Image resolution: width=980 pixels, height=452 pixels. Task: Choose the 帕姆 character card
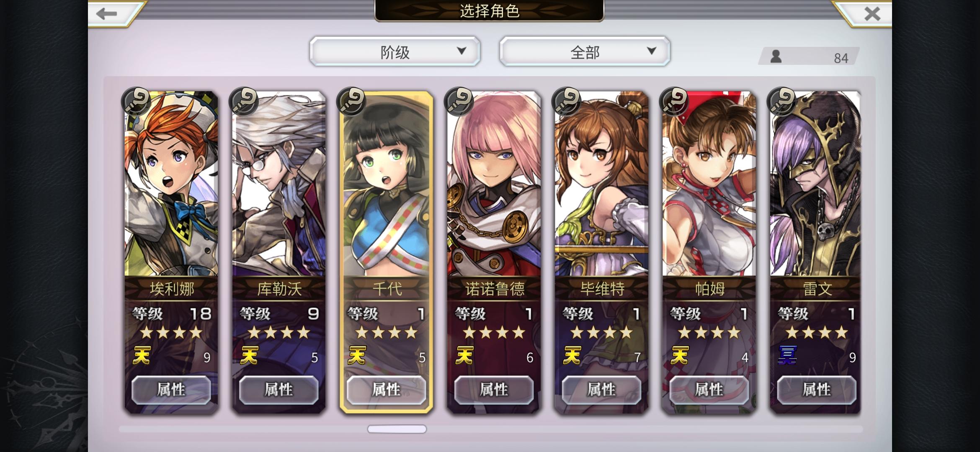click(709, 251)
